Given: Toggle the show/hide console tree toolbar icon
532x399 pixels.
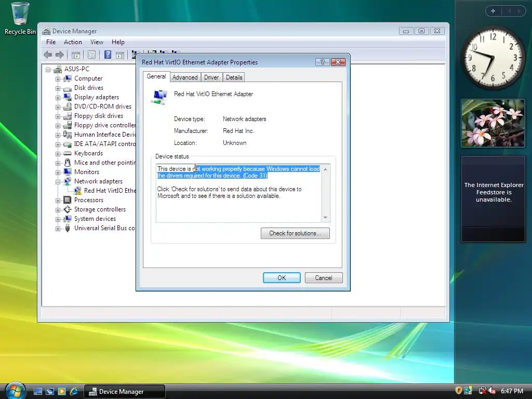Looking at the screenshot, I should (x=76, y=55).
